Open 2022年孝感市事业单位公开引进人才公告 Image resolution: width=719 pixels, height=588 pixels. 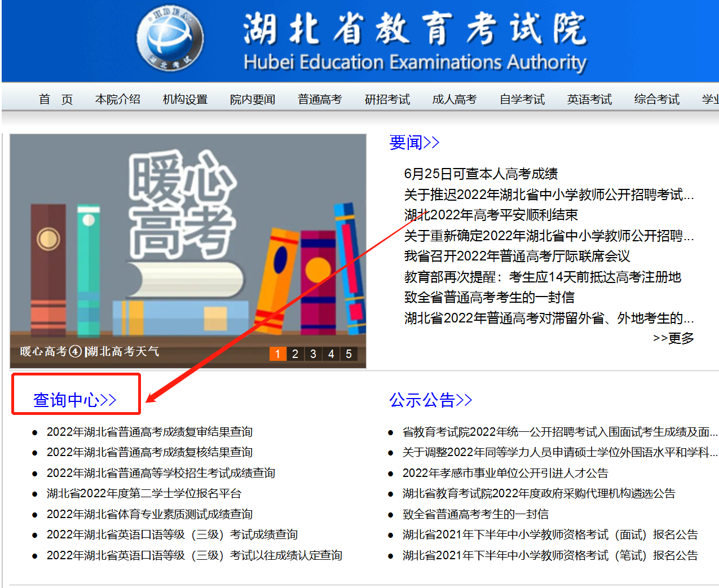click(x=505, y=473)
